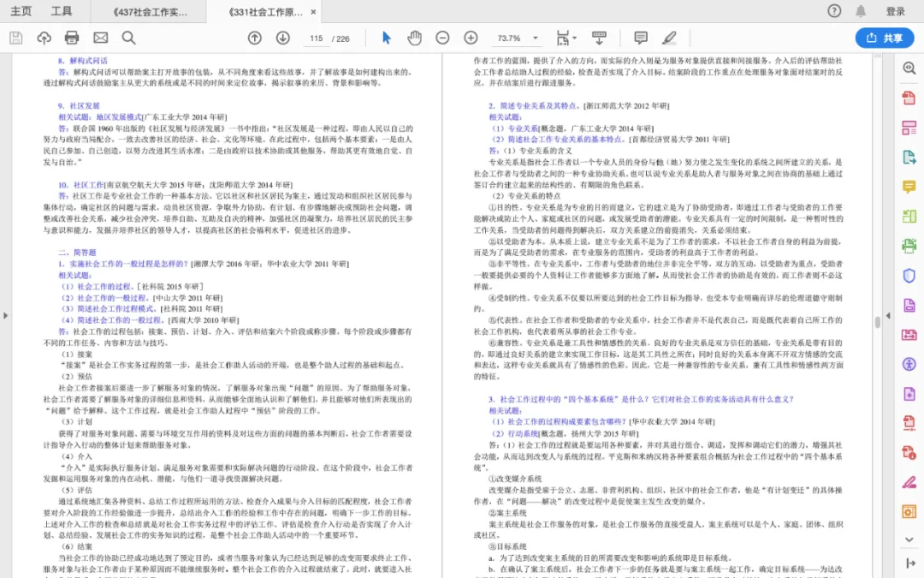Print the document with the printer icon
The image size is (924, 578).
[72, 39]
